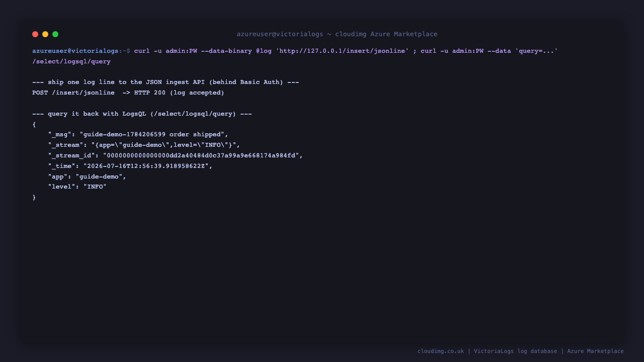Click the '/select/logsql/query' continuation line

point(71,61)
